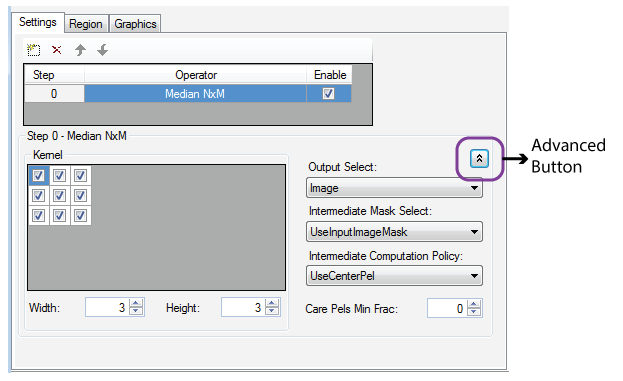Click step number 0 cell

coord(54,94)
